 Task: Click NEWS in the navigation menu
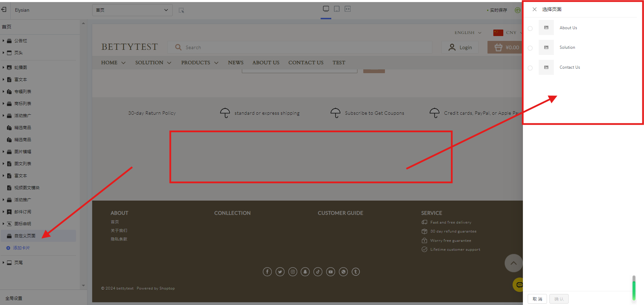coord(236,63)
